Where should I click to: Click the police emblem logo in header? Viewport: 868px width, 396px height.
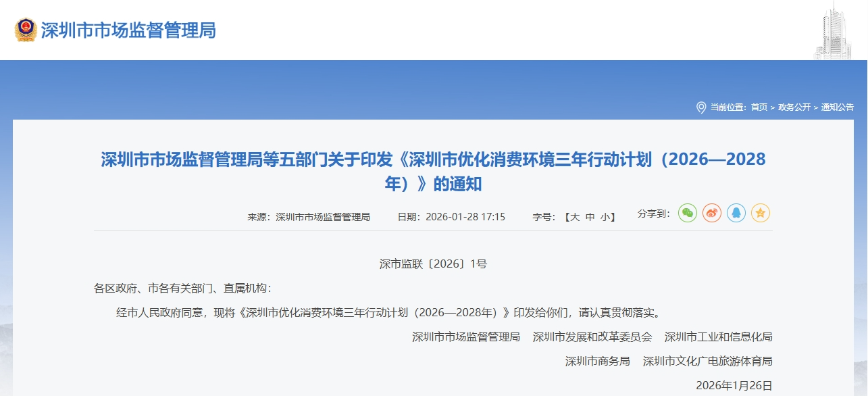click(x=26, y=30)
